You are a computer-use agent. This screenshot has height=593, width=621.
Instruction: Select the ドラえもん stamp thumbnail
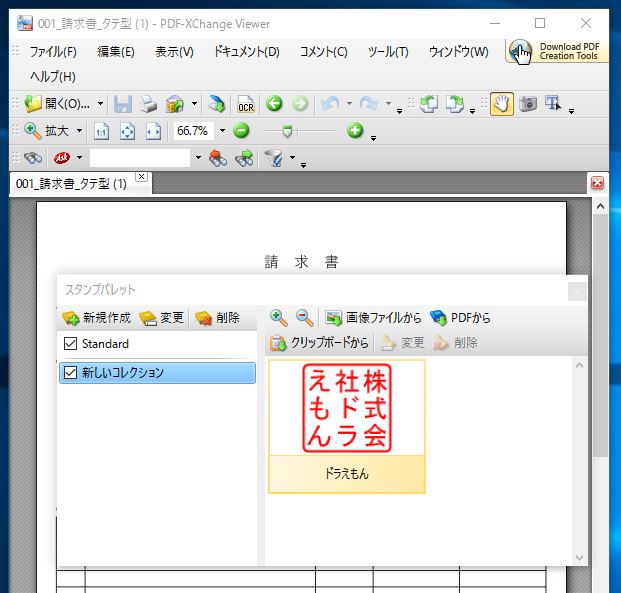coord(347,427)
